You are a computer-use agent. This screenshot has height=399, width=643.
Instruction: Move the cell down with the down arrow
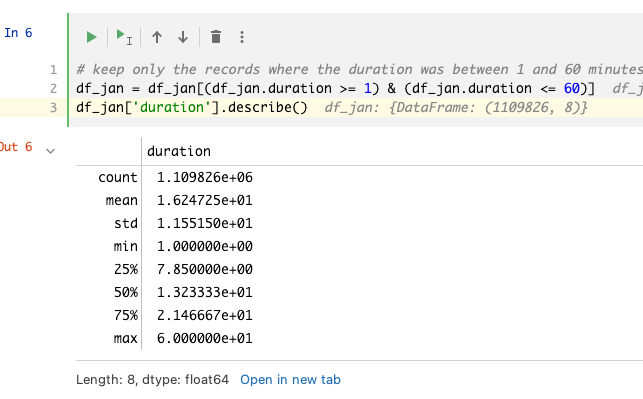[183, 37]
